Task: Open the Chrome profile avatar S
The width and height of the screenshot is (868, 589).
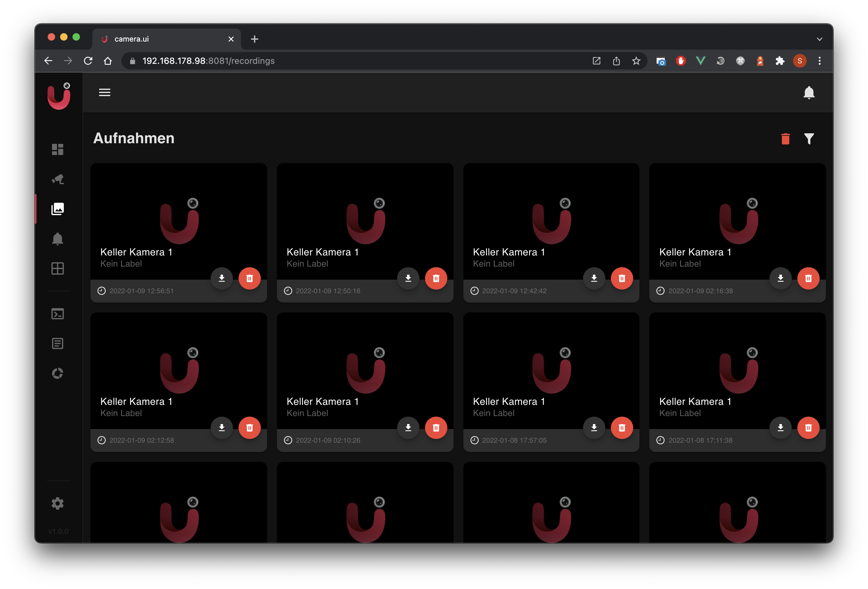Action: click(799, 60)
